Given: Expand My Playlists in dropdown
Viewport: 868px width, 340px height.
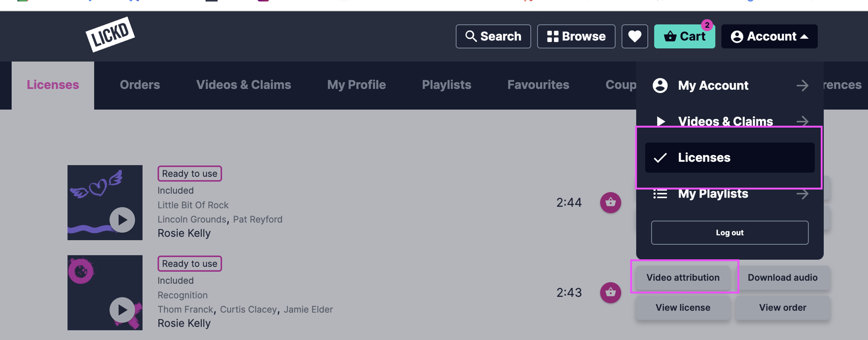Looking at the screenshot, I should click(729, 194).
